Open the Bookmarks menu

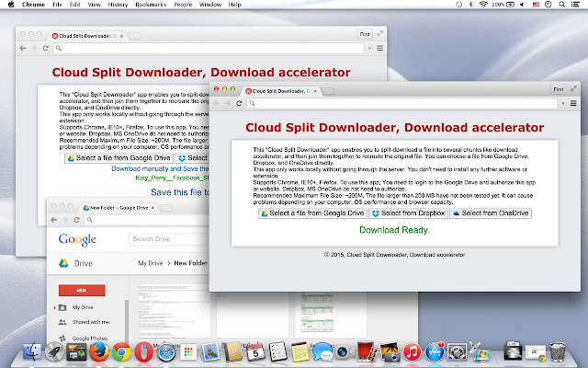click(x=151, y=5)
